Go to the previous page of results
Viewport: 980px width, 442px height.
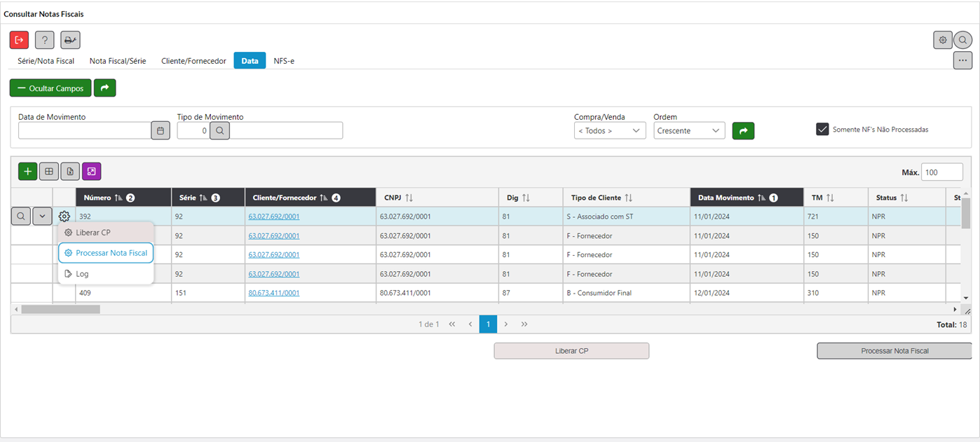pos(470,324)
